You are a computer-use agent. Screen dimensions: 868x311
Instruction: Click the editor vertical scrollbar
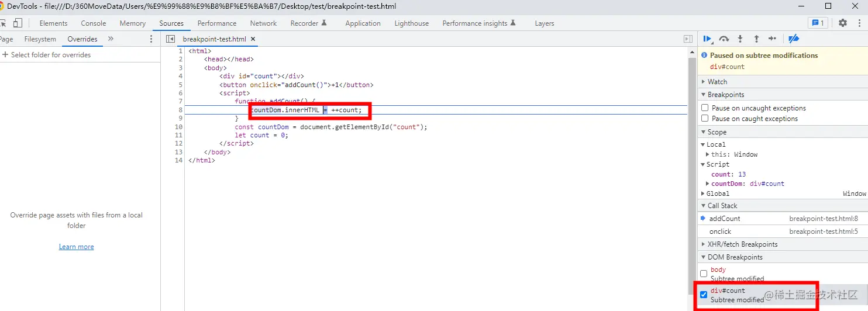tap(693, 179)
